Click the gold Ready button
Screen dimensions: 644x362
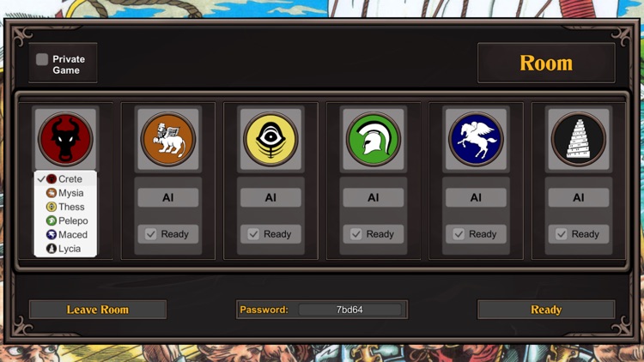click(x=546, y=310)
